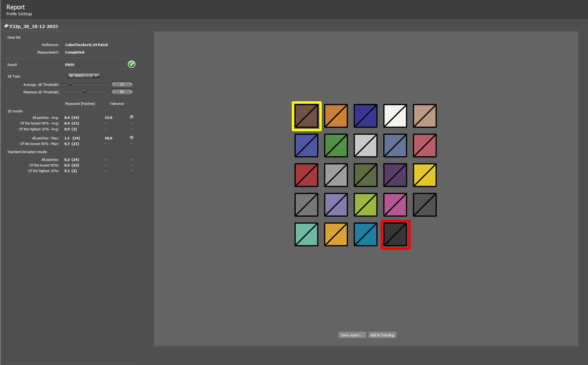Select the yellow-highlighted brown patch

point(306,116)
